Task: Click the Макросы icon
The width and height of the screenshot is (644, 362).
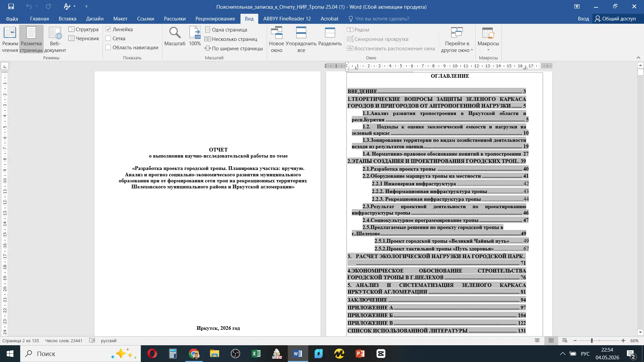Action: [488, 33]
